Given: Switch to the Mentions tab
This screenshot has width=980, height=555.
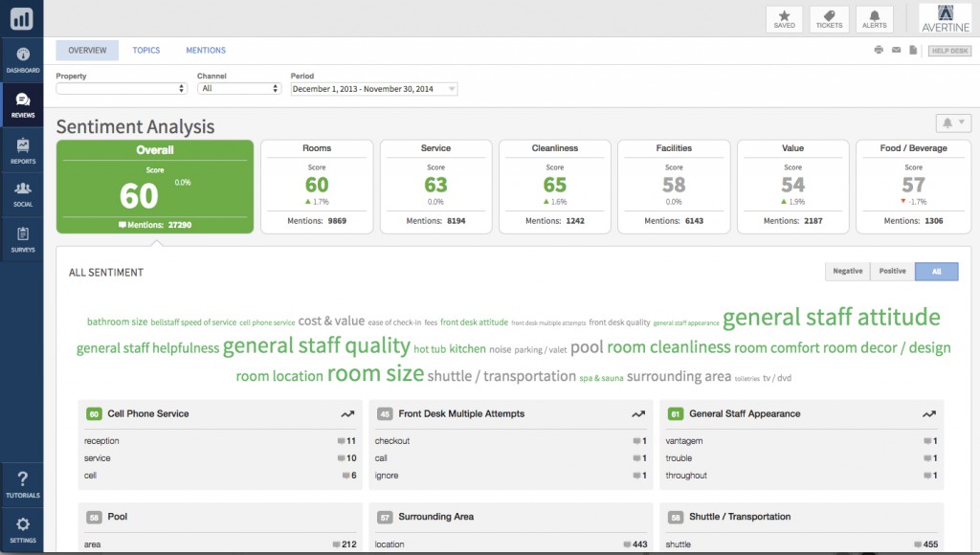Looking at the screenshot, I should tap(206, 51).
